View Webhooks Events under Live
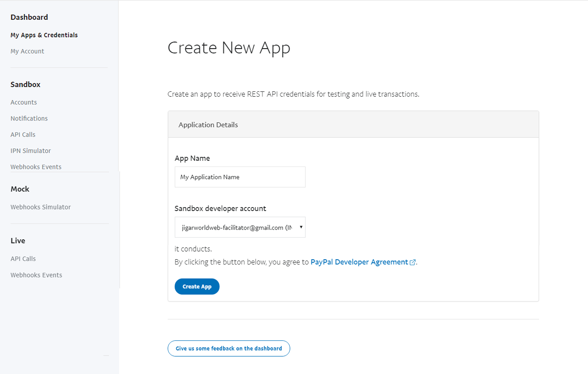The image size is (588, 374). pyautogui.click(x=36, y=275)
